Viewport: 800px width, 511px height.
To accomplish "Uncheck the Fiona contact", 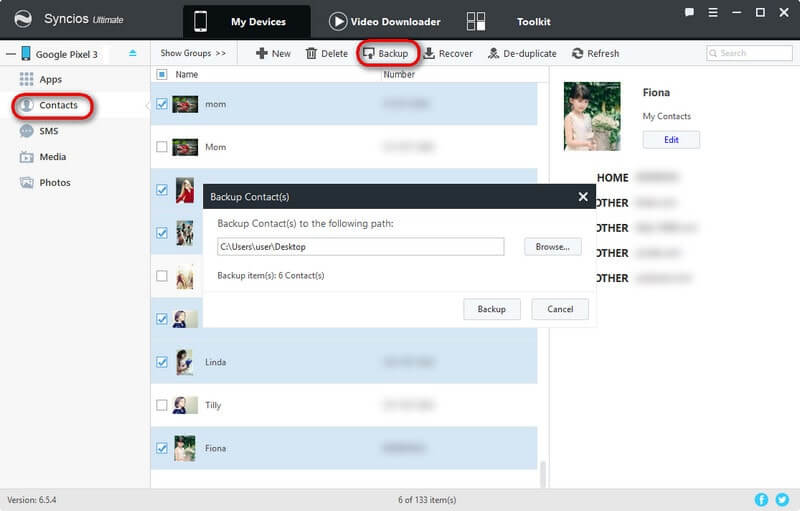I will [x=162, y=448].
